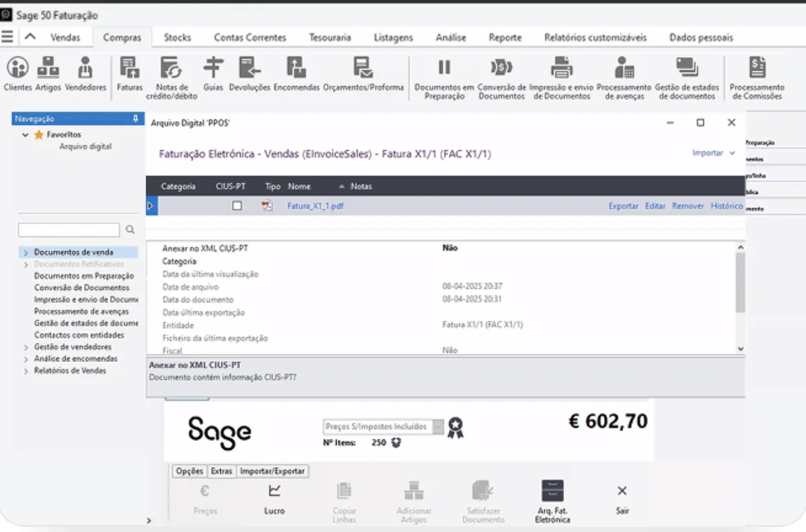
Task: Click the search magnifier in Navegação
Action: click(x=130, y=230)
